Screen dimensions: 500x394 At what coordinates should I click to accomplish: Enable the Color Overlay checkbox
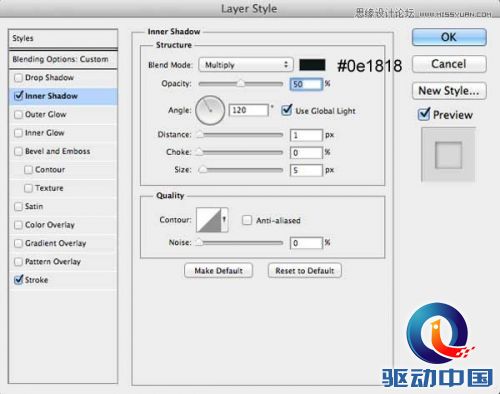tap(18, 225)
